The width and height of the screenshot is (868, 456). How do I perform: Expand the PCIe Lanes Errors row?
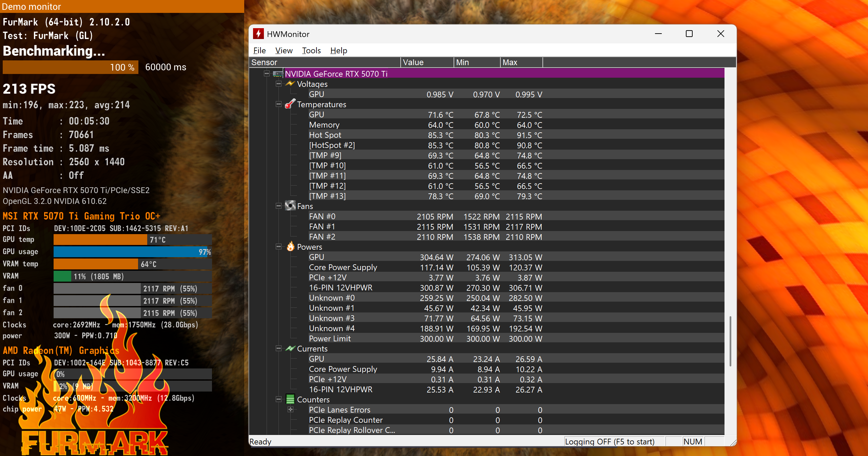click(290, 409)
